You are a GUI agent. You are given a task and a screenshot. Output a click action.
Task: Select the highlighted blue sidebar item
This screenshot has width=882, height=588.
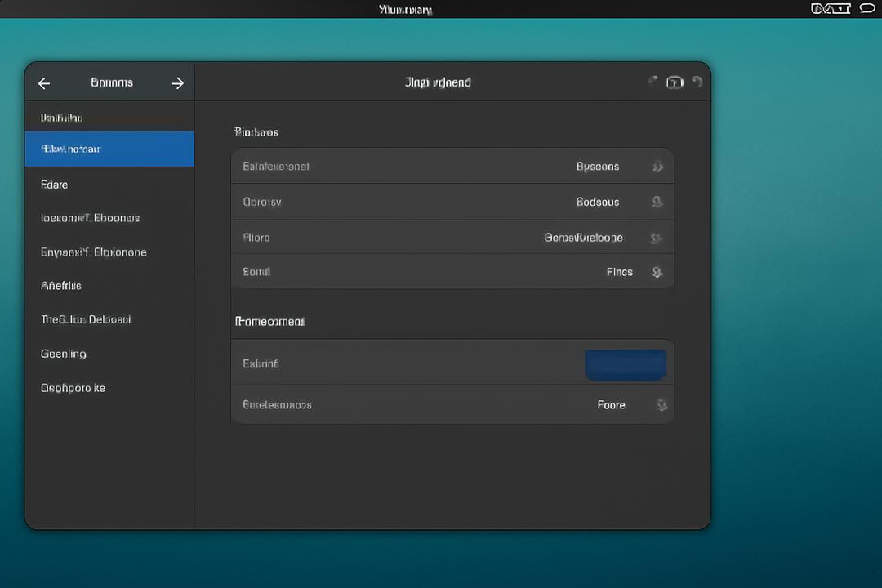(109, 149)
